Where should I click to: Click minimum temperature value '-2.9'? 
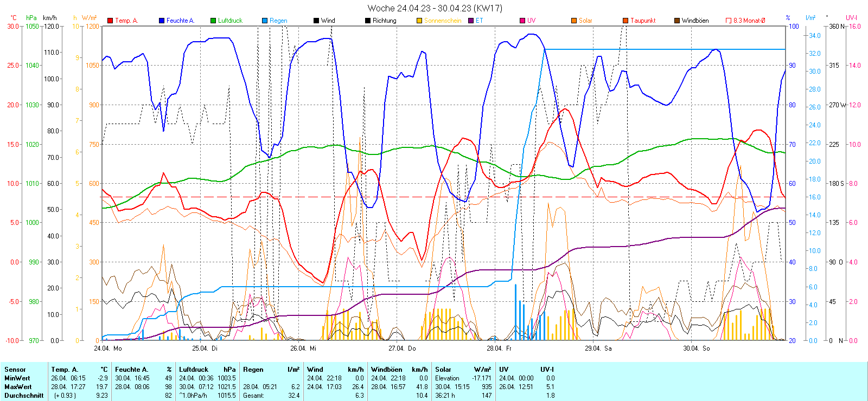coord(103,378)
